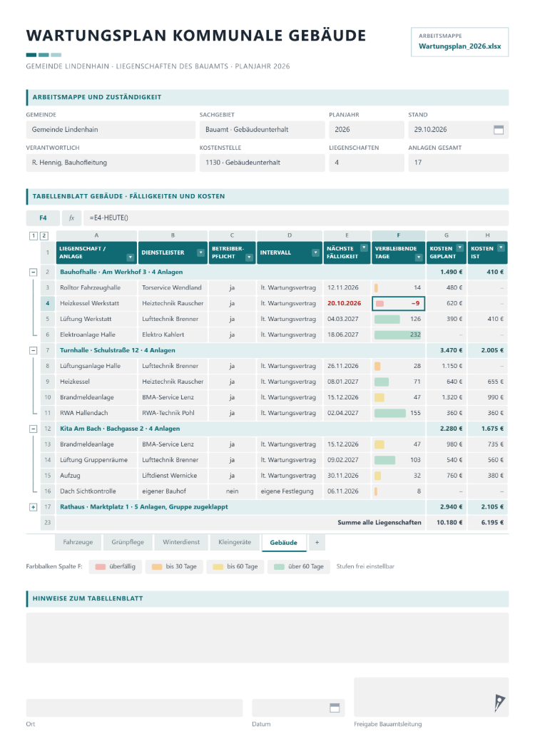Switch to the Winterdienst sheet tab

pos(181,543)
